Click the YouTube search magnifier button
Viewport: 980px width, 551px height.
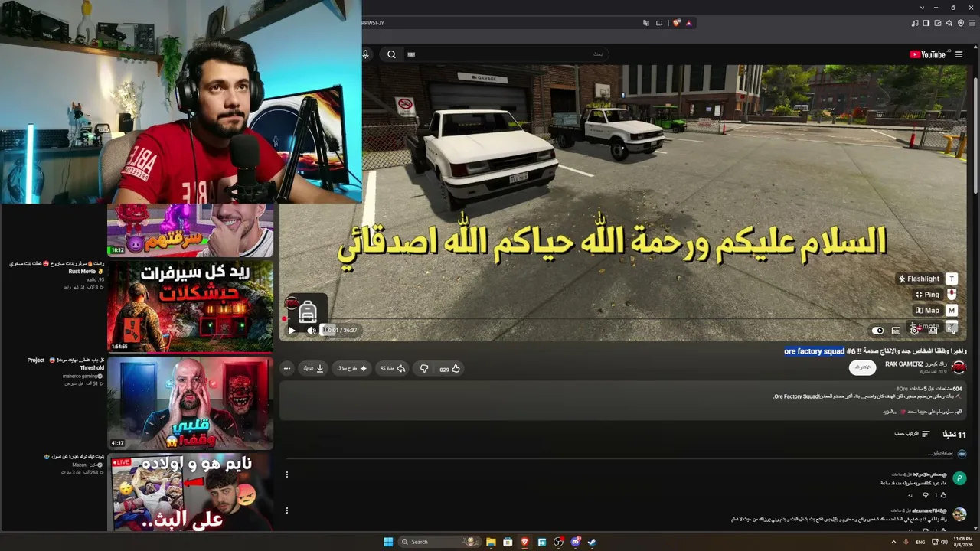pos(391,54)
